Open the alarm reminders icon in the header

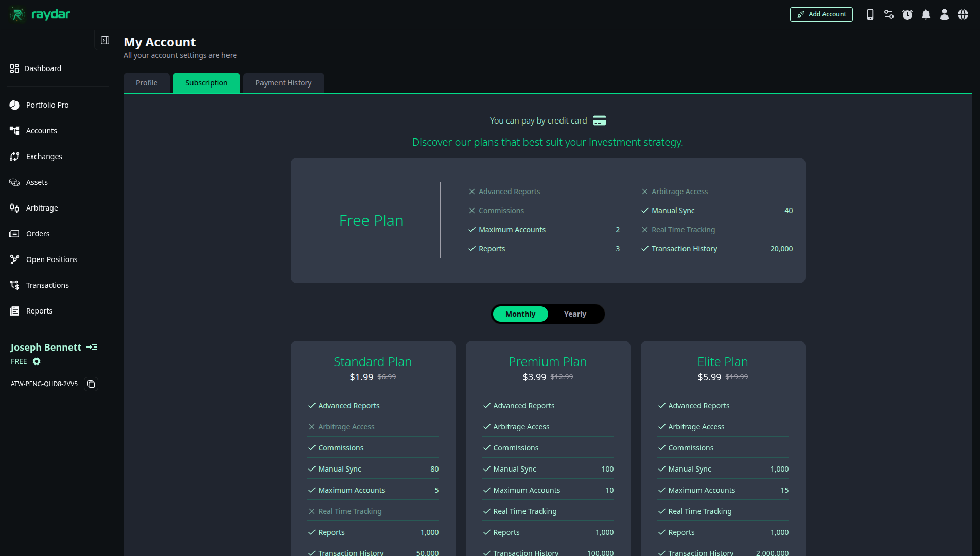[907, 14]
